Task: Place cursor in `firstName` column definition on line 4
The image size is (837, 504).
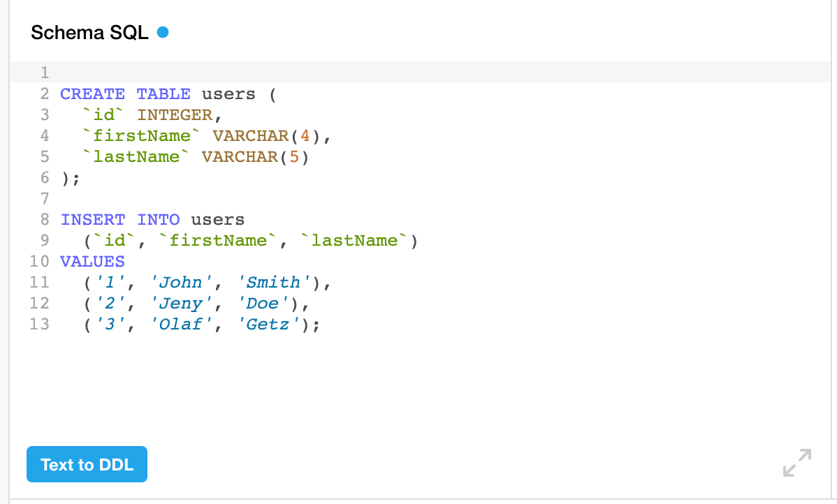Action: (142, 136)
